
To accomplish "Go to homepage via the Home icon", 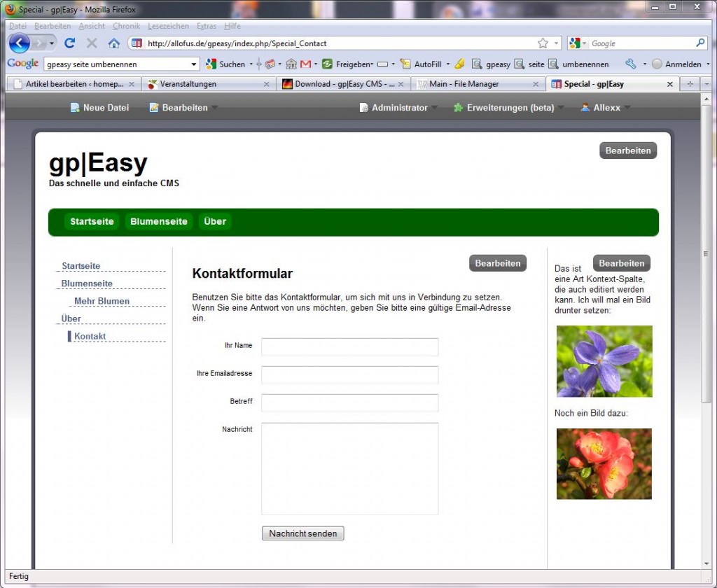I will coord(113,43).
